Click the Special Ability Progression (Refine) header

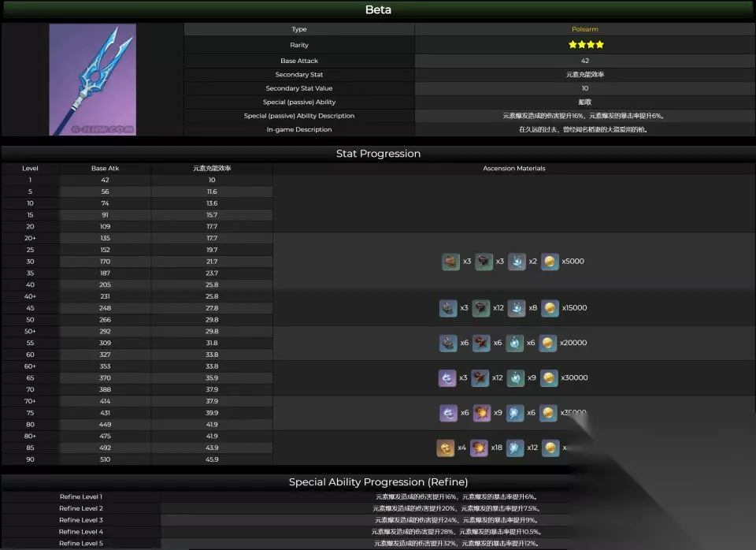click(x=378, y=482)
